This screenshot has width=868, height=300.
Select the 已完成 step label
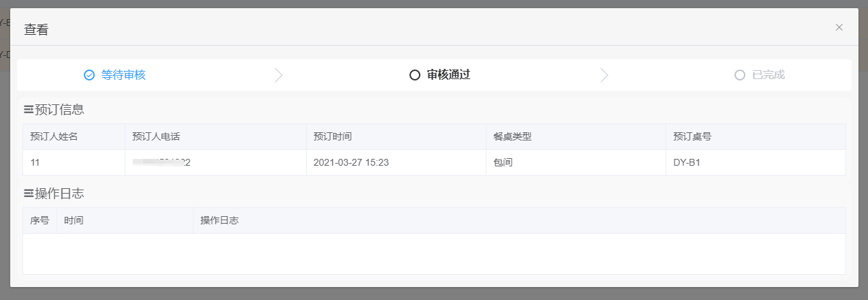769,75
